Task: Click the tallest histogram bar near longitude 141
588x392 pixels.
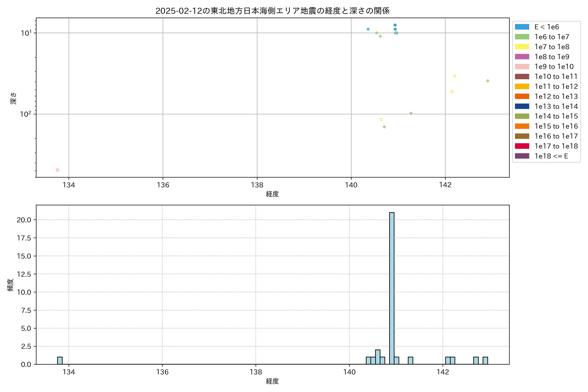Action: point(392,287)
